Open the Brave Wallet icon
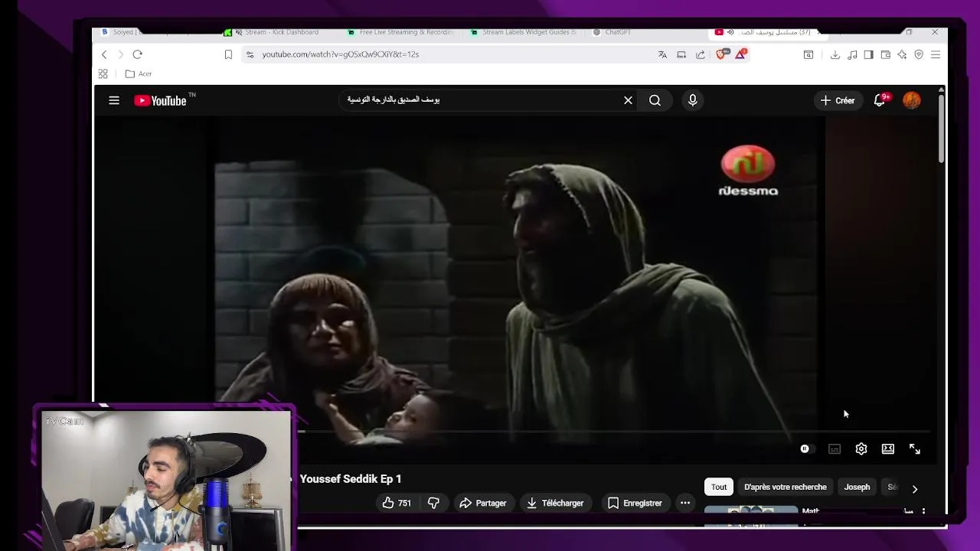Image resolution: width=980 pixels, height=551 pixels. 886,54
